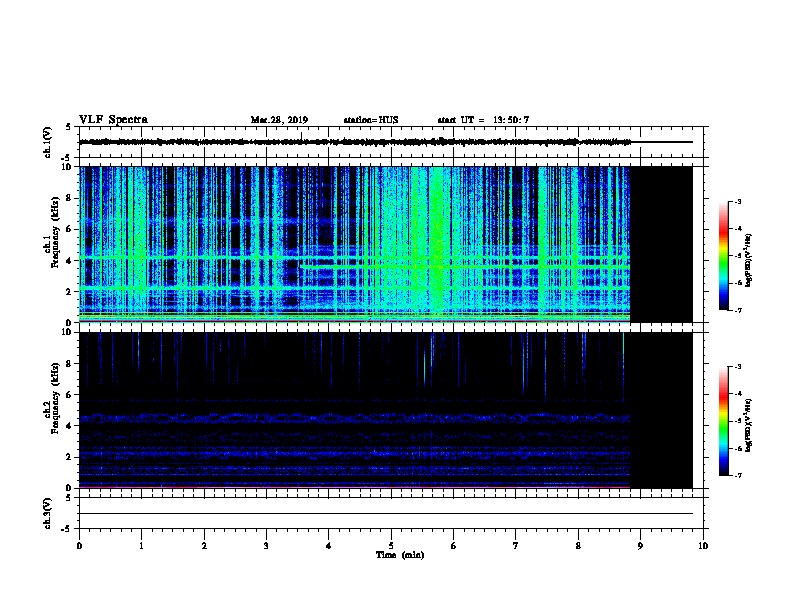Click the time-axis tick label "1"
The image size is (792, 612).
[141, 545]
